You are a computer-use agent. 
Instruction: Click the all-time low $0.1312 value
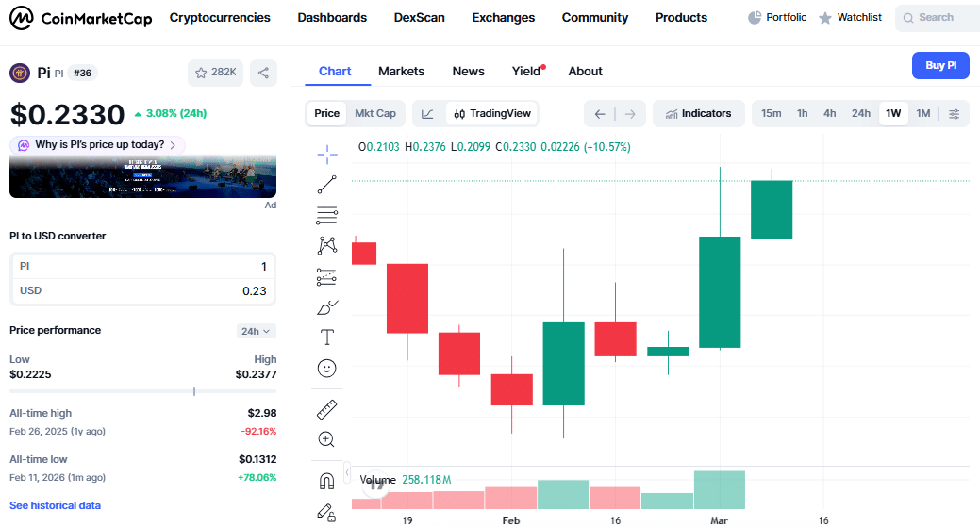tap(257, 459)
